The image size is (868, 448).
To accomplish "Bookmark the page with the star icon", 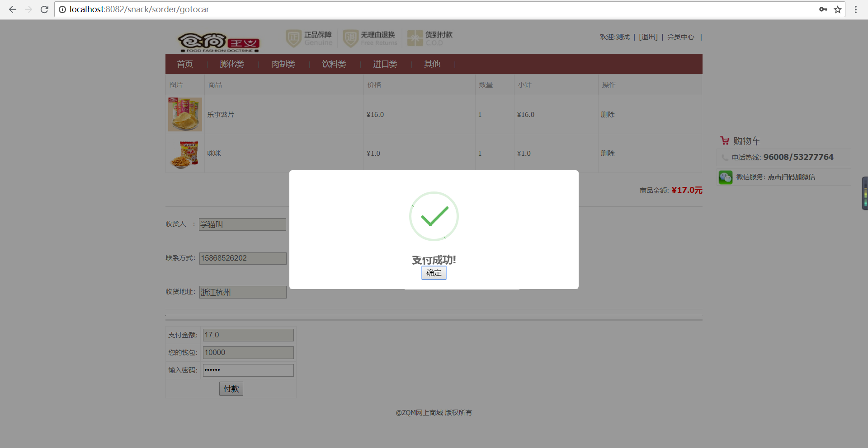I will click(838, 9).
